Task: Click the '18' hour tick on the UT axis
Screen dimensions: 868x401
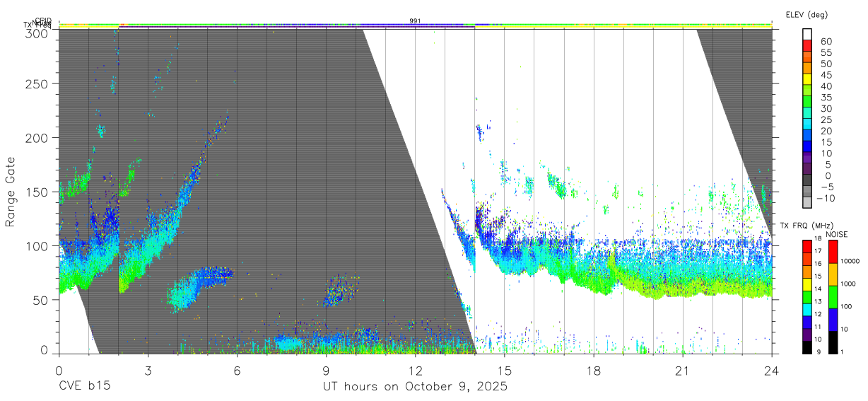Action: click(594, 371)
